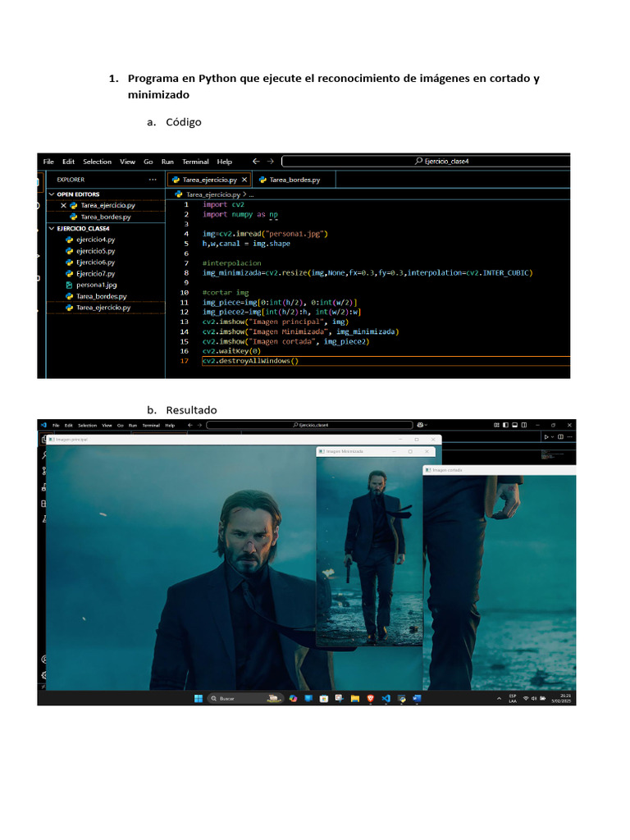Maximize the Imagen principal window

417,440
